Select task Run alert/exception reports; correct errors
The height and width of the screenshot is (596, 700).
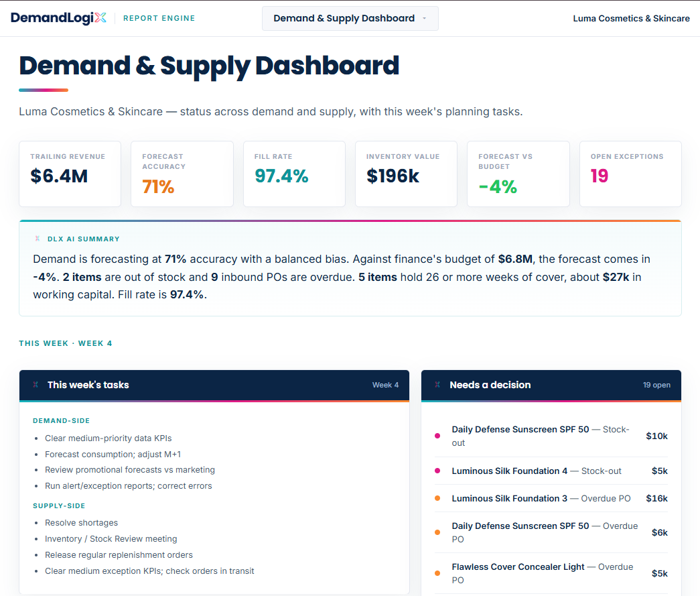pyautogui.click(x=129, y=485)
